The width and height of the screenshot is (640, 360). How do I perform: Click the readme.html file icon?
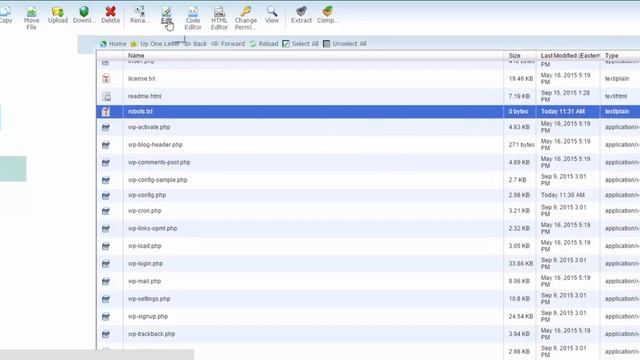click(x=106, y=97)
